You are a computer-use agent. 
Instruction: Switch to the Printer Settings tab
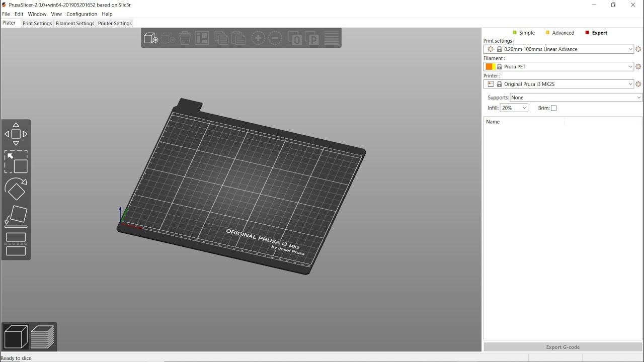tap(115, 24)
